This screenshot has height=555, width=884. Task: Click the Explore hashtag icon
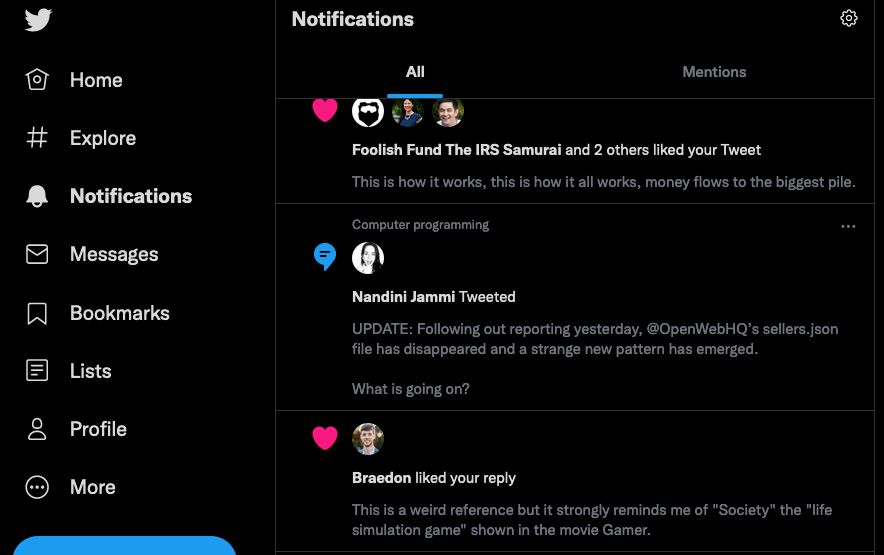click(x=37, y=138)
